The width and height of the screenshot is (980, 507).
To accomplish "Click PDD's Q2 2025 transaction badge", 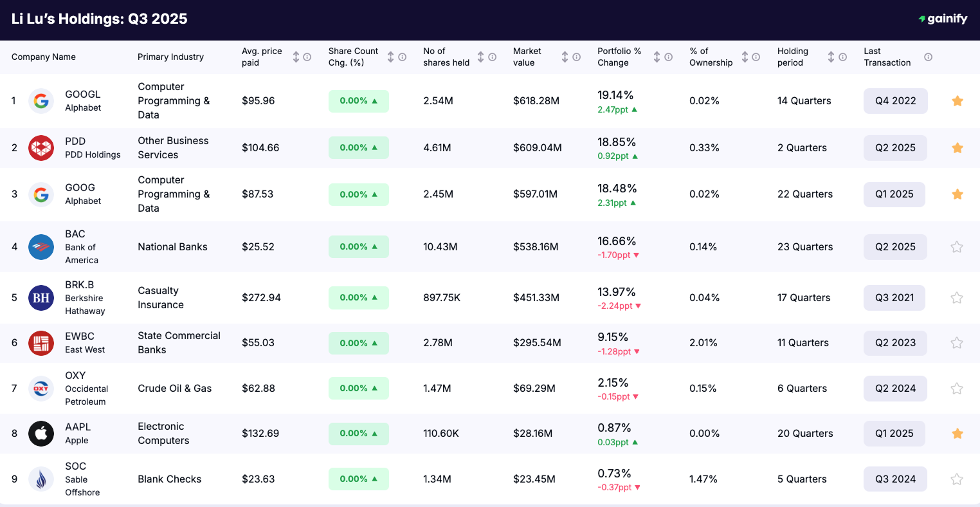I will 895,147.
